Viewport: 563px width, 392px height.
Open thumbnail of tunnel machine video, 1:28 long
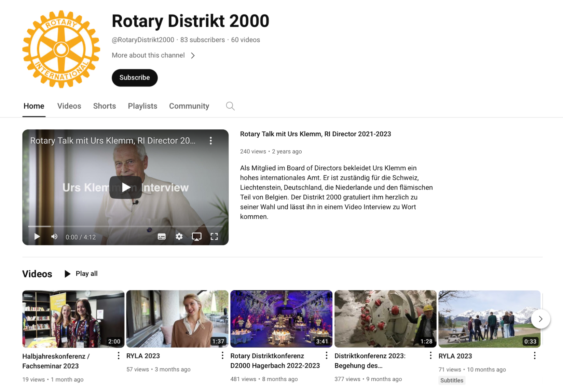point(385,319)
